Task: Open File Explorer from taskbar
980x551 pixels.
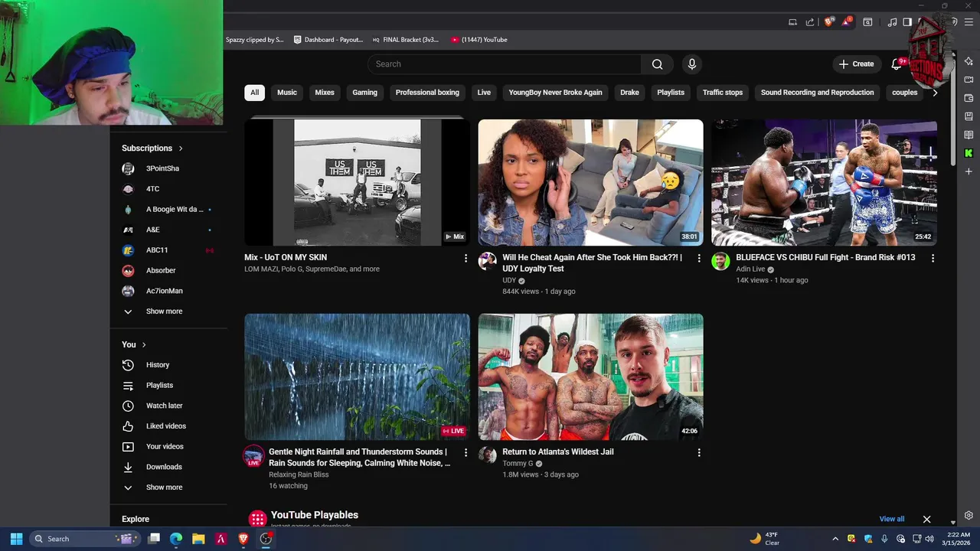Action: coord(198,539)
